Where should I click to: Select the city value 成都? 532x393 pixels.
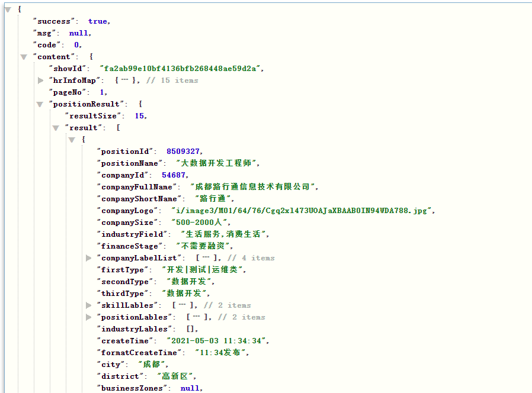coord(151,365)
